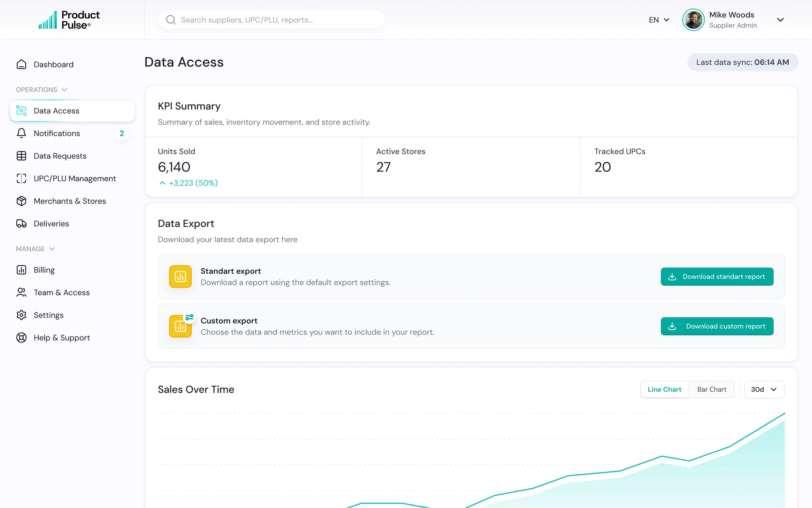The height and width of the screenshot is (508, 812).
Task: Open the 30d time range dropdown
Action: click(764, 389)
